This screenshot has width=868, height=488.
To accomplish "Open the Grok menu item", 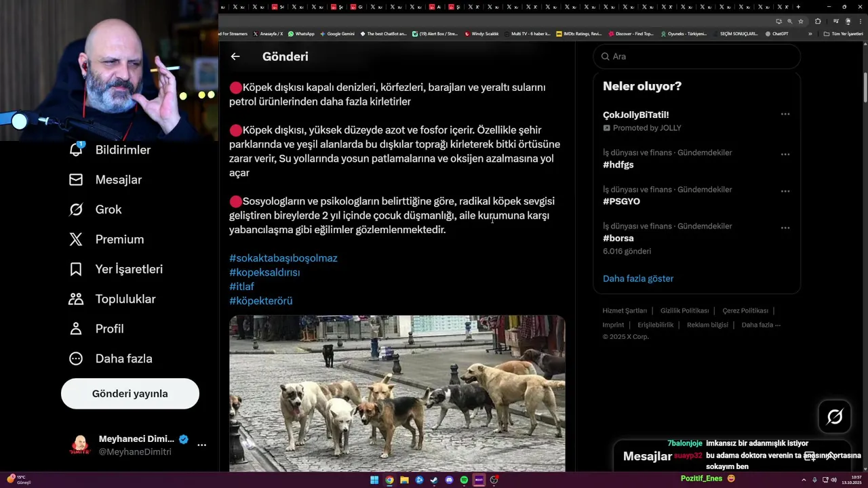I will [x=96, y=209].
